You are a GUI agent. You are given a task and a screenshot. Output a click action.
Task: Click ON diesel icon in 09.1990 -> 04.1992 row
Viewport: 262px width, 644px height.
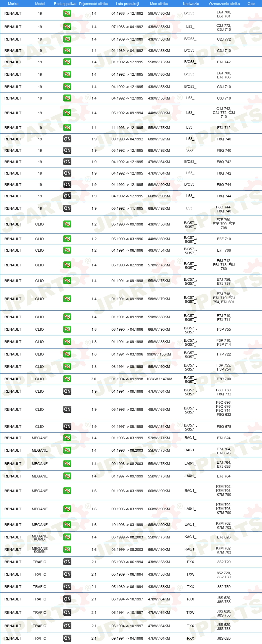click(67, 139)
